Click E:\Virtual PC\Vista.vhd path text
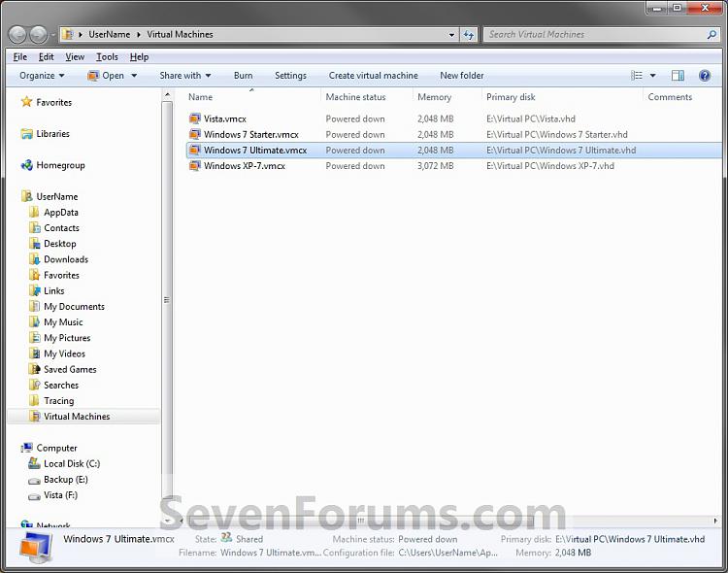The height and width of the screenshot is (573, 728). pos(531,118)
